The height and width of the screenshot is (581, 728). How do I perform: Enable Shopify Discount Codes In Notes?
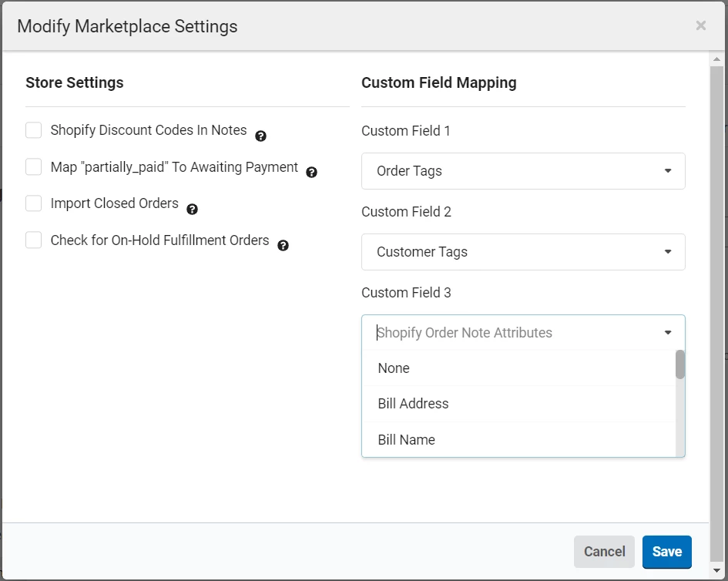34,130
